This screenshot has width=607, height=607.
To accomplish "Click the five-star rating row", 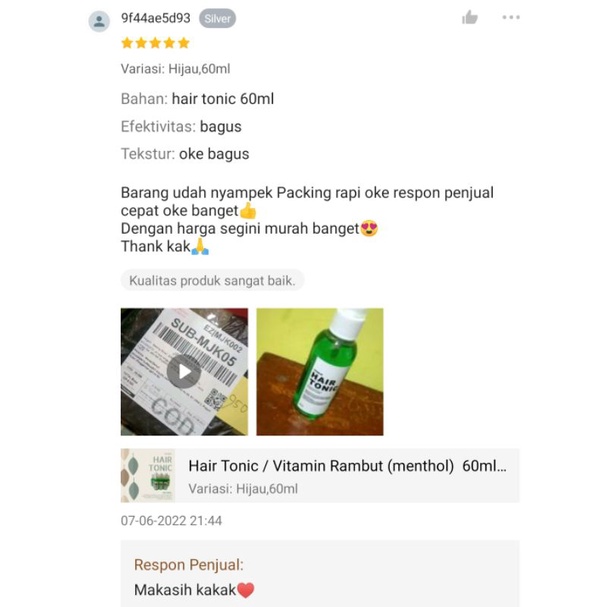I will (x=155, y=43).
